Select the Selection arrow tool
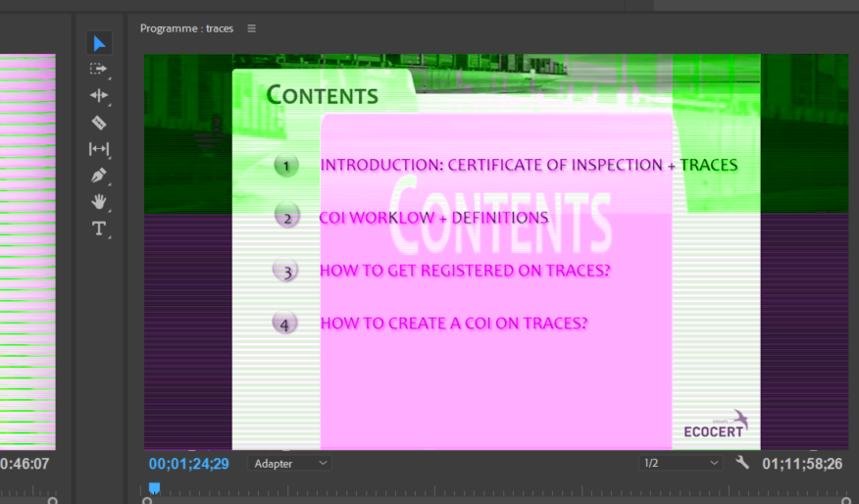 click(98, 43)
